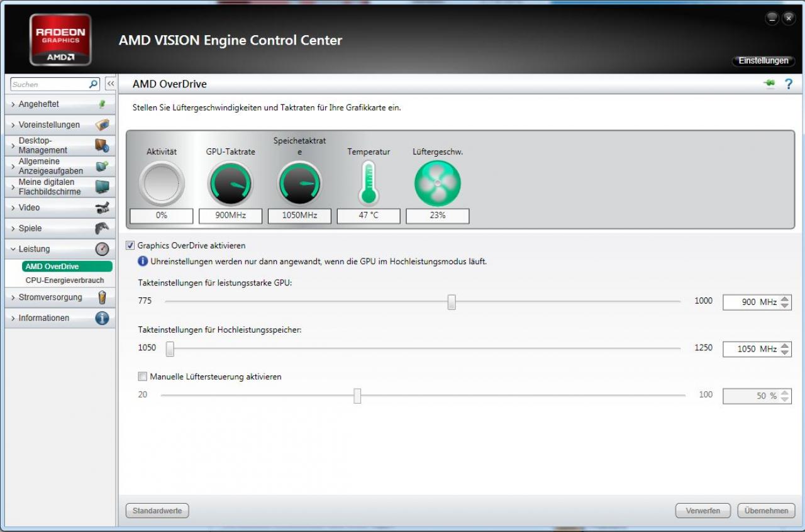Viewport: 805px width, 532px height.
Task: Enable Manuelle Lüftersteuerung aktivieren checkbox
Action: click(142, 377)
